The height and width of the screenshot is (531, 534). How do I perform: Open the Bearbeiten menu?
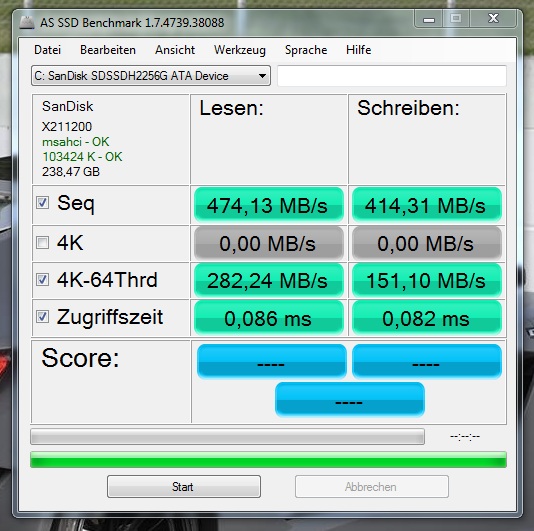(x=108, y=50)
